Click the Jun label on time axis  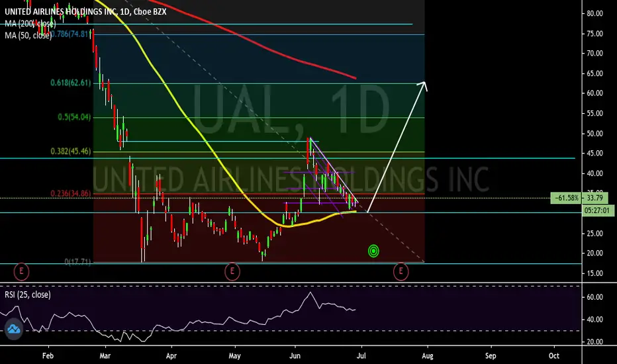pyautogui.click(x=295, y=356)
